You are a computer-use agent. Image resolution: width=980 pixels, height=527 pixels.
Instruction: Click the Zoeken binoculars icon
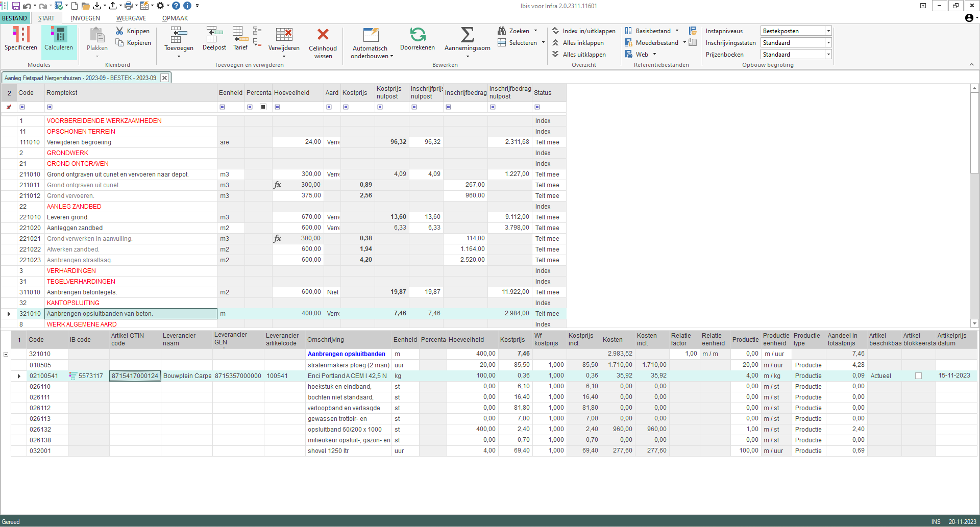[x=502, y=31]
